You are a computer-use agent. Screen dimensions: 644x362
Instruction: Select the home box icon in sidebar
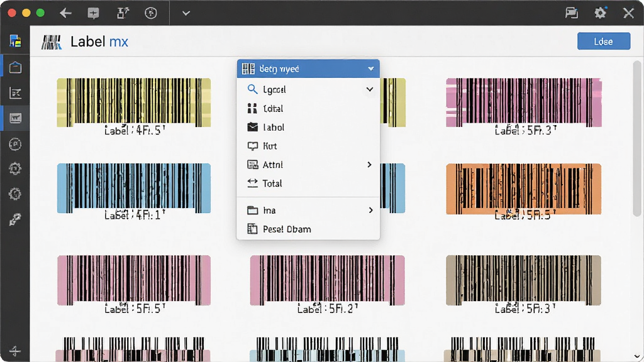point(15,67)
